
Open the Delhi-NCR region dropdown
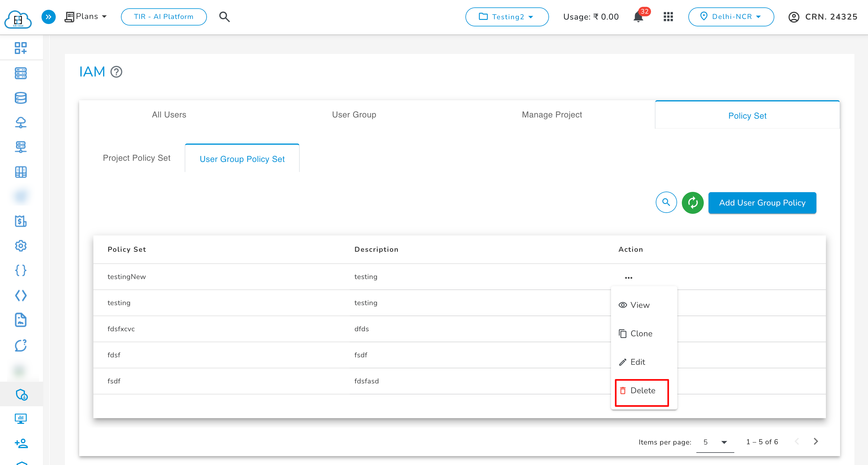pos(731,17)
